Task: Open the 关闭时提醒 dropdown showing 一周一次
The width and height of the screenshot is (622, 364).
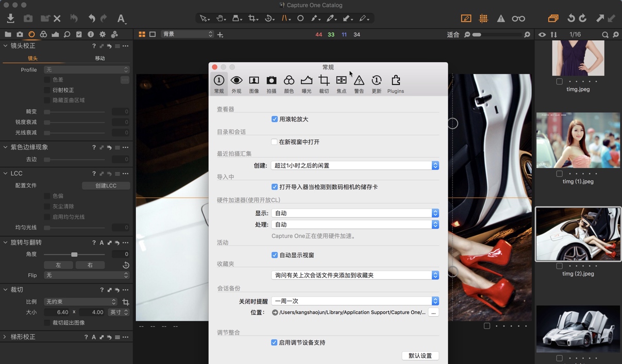Action: 355,301
